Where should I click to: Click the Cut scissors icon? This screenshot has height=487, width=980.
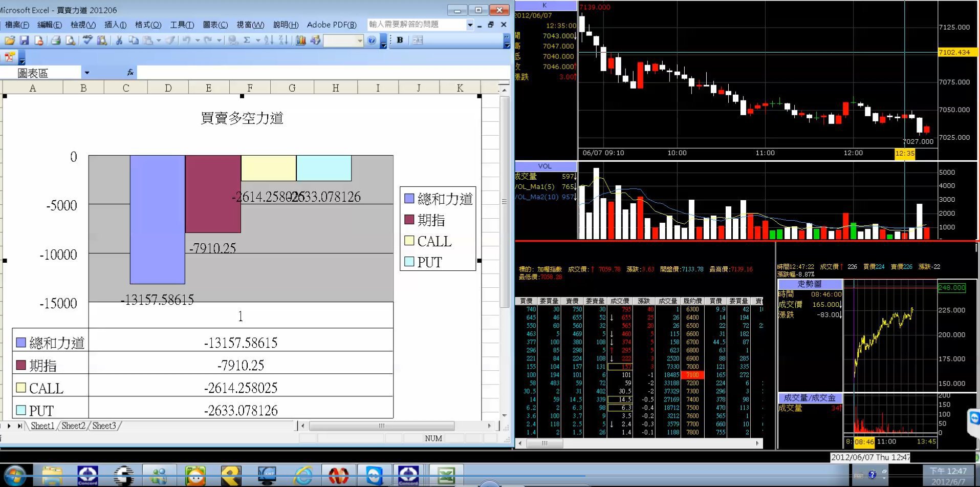pos(119,40)
